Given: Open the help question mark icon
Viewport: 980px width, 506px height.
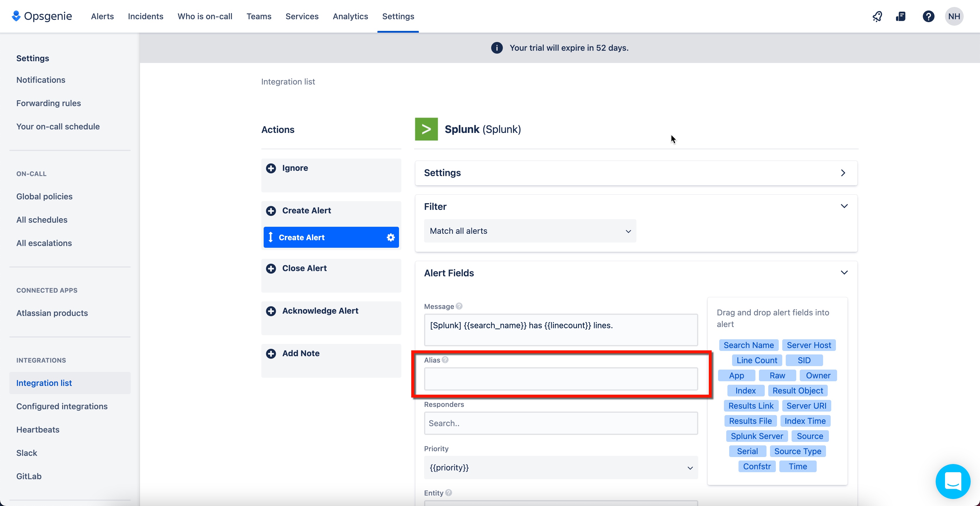Looking at the screenshot, I should 928,16.
